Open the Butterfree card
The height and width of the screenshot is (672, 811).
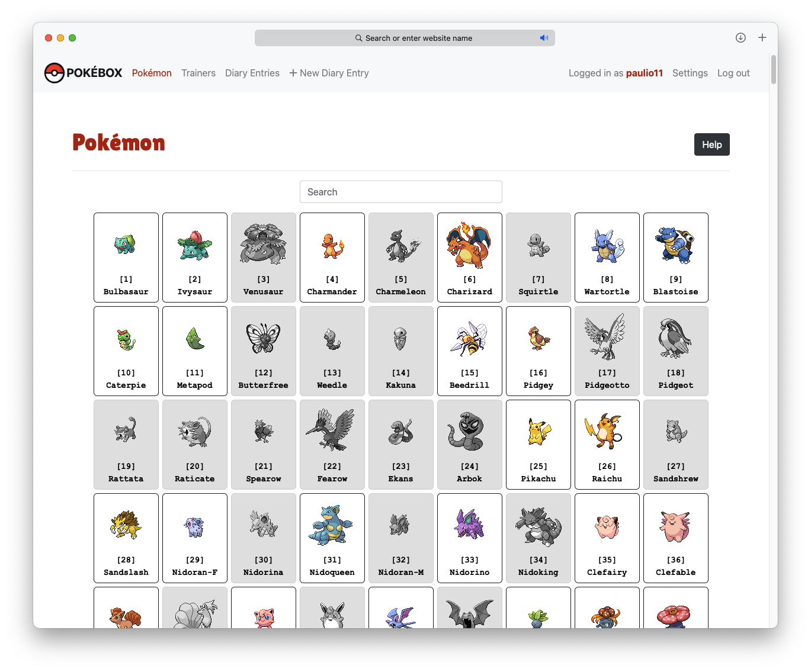[x=264, y=351]
